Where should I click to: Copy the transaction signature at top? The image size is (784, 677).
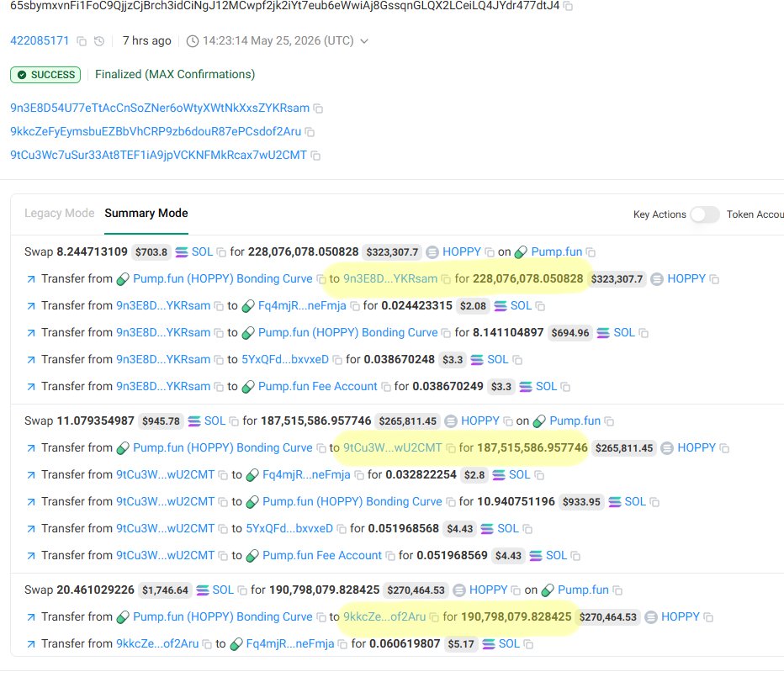pyautogui.click(x=568, y=6)
